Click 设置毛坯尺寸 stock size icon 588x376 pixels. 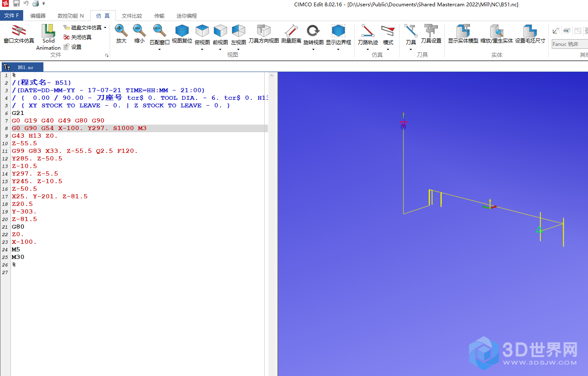pyautogui.click(x=530, y=30)
